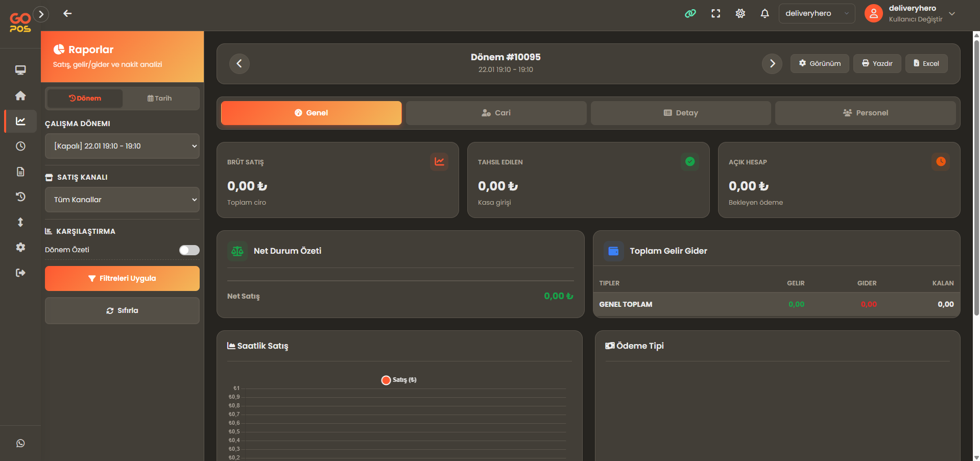Open Görünüm view options
The image size is (980, 461).
(x=820, y=64)
